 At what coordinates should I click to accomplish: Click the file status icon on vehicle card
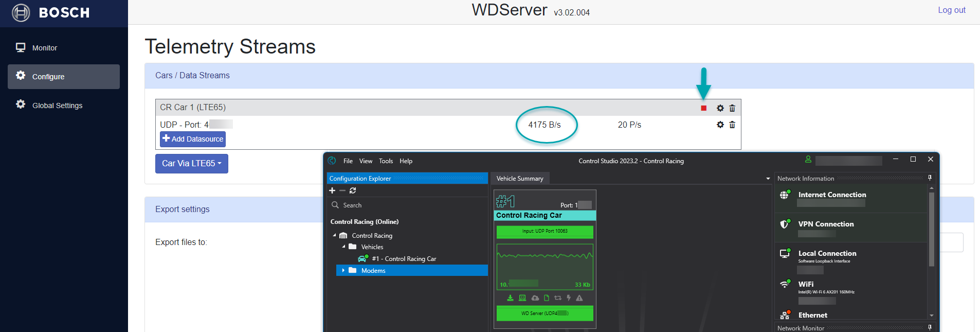(546, 298)
